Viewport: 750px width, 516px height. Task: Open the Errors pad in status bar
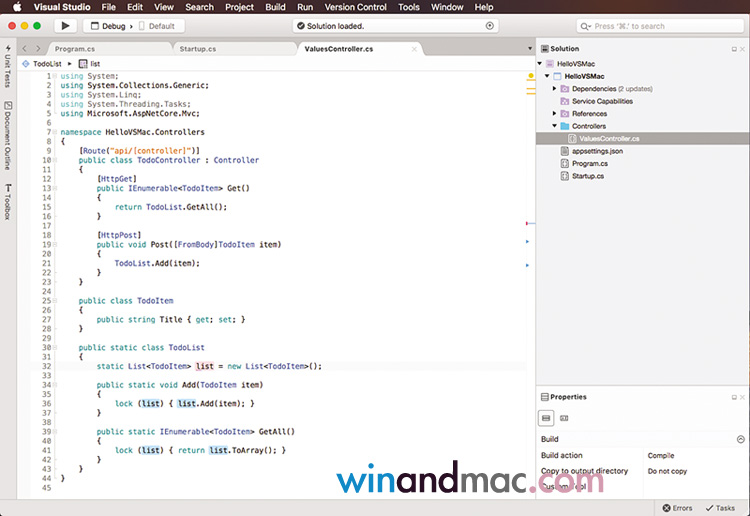coord(677,508)
